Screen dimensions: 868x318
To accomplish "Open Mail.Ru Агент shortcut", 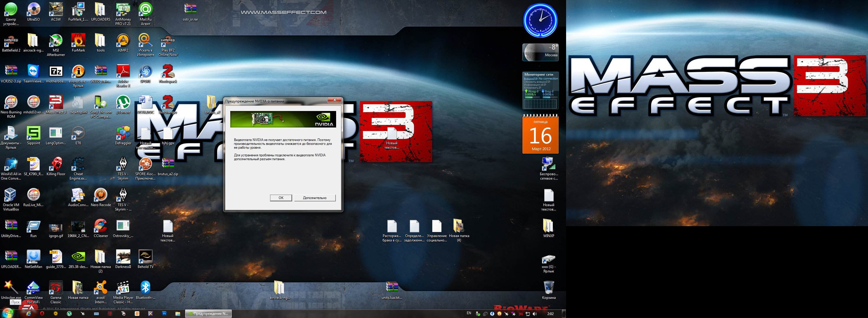I will pyautogui.click(x=146, y=14).
